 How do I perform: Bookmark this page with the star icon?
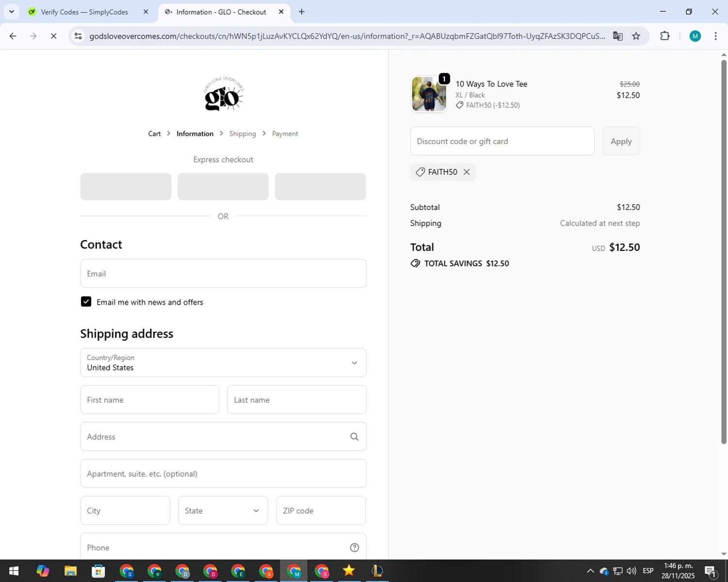click(x=636, y=36)
